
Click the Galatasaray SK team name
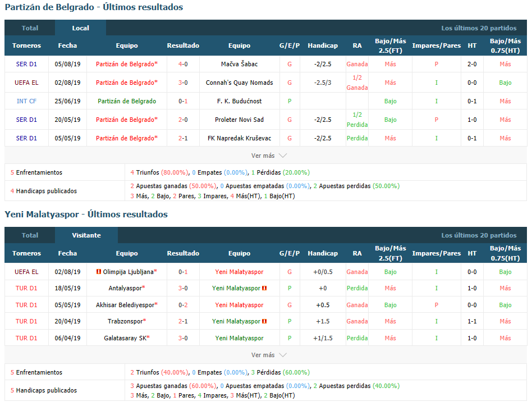pos(125,338)
